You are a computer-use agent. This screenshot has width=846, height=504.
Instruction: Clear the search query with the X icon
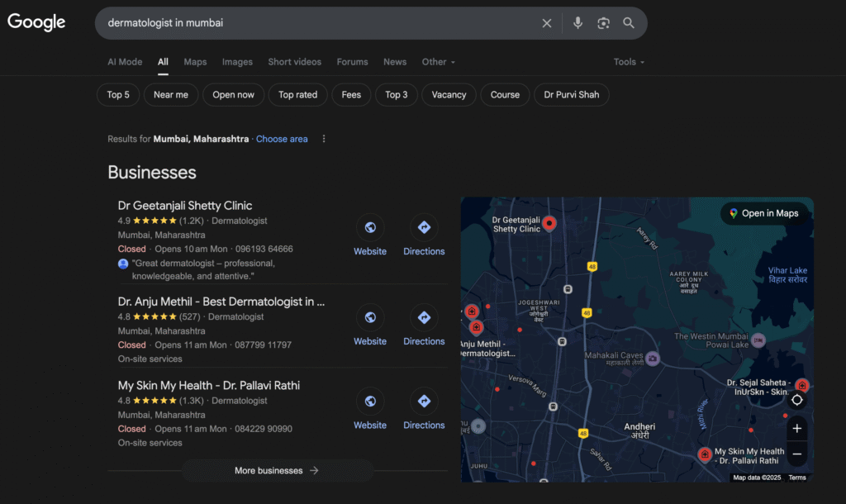click(547, 23)
